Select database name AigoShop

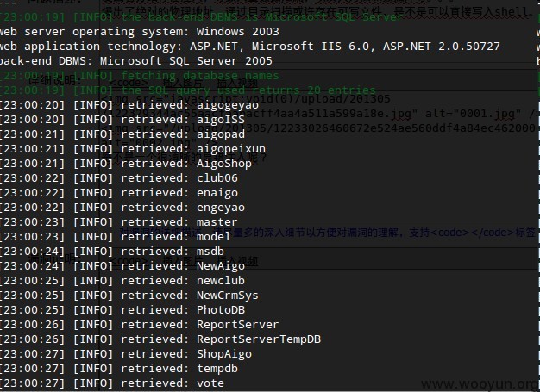pyautogui.click(x=224, y=164)
